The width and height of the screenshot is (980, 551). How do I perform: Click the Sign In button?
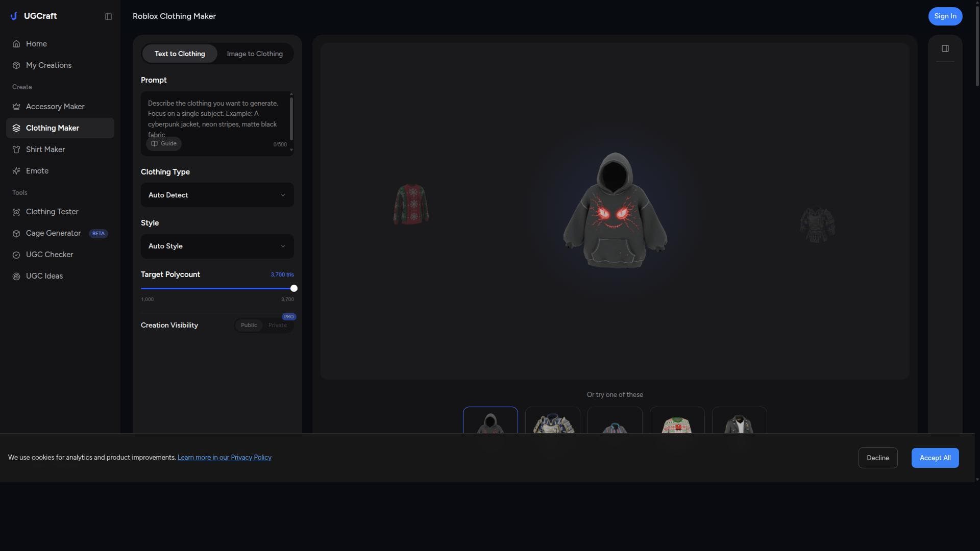coord(945,16)
